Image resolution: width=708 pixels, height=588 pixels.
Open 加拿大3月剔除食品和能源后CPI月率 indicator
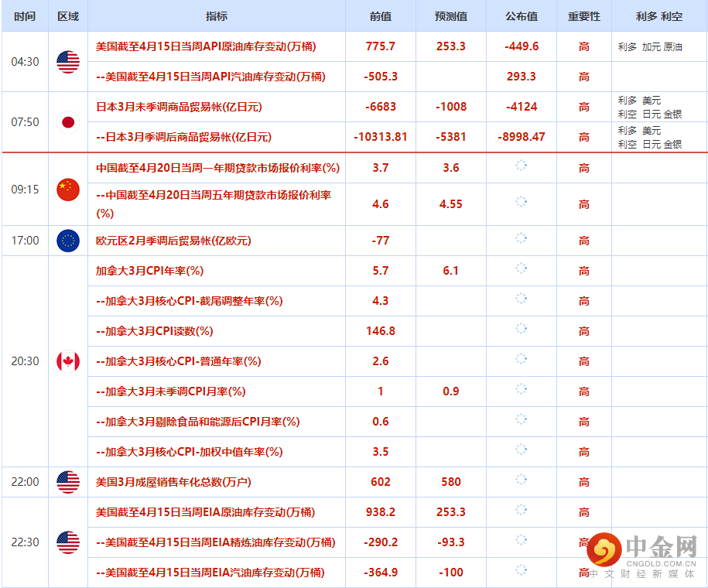(198, 422)
